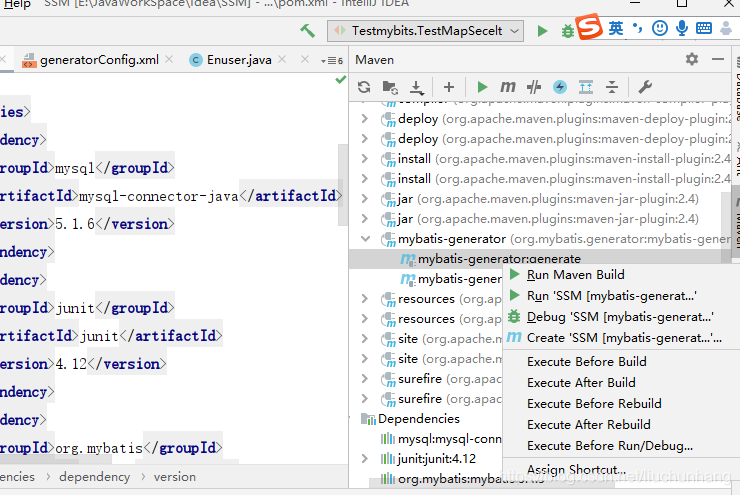Click the 4.12 version text

[x=71, y=364]
